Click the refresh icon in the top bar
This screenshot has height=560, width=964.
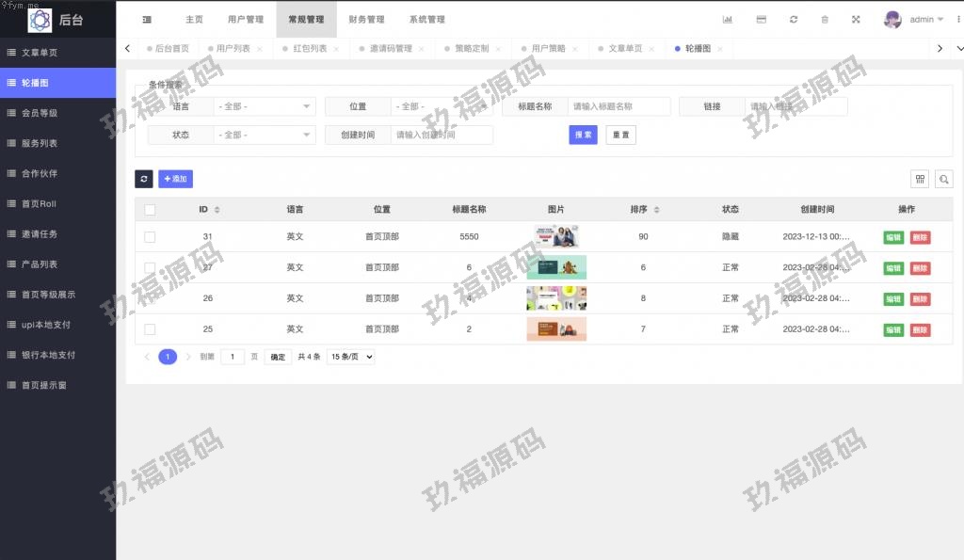click(794, 20)
